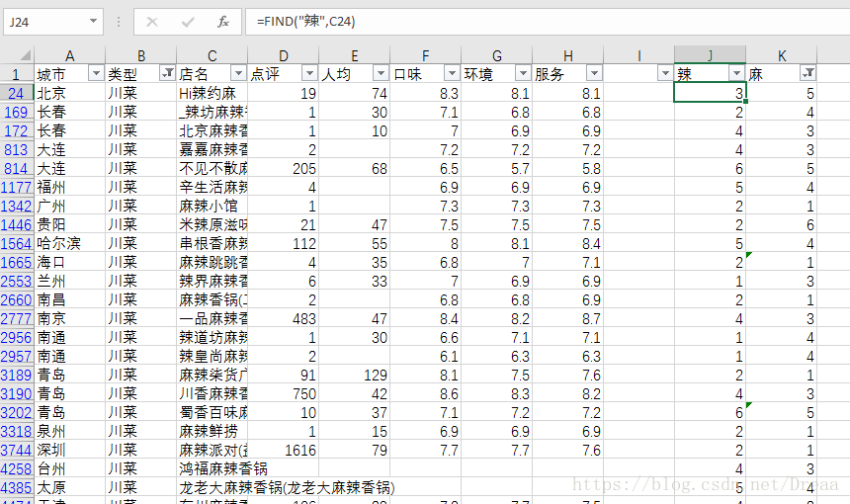Open the 店名 column filter dropdown

tap(238, 73)
